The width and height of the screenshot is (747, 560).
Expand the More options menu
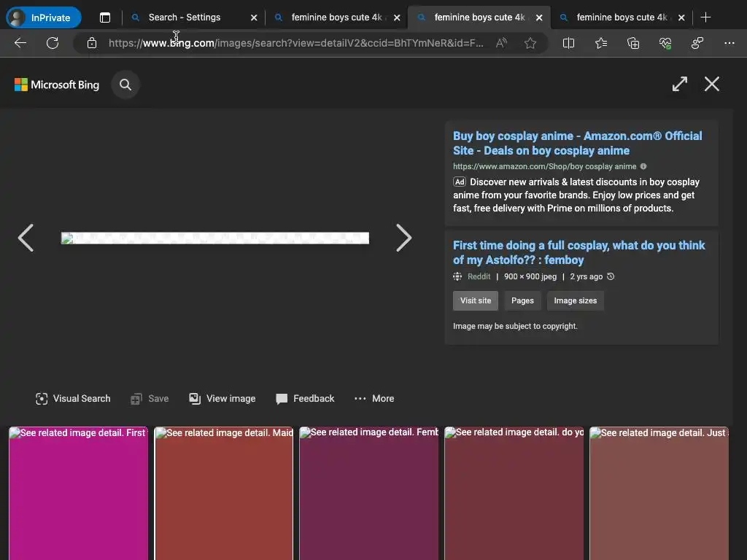coord(374,399)
